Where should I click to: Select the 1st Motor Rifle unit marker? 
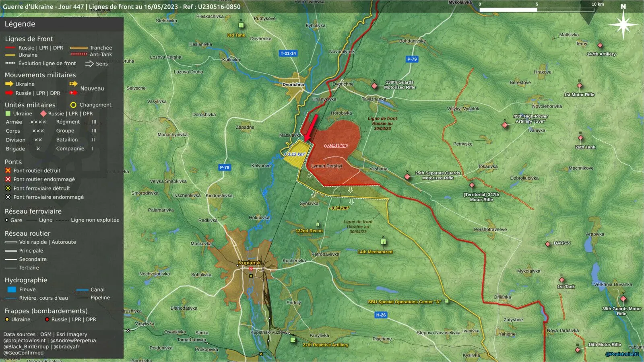(x=580, y=86)
